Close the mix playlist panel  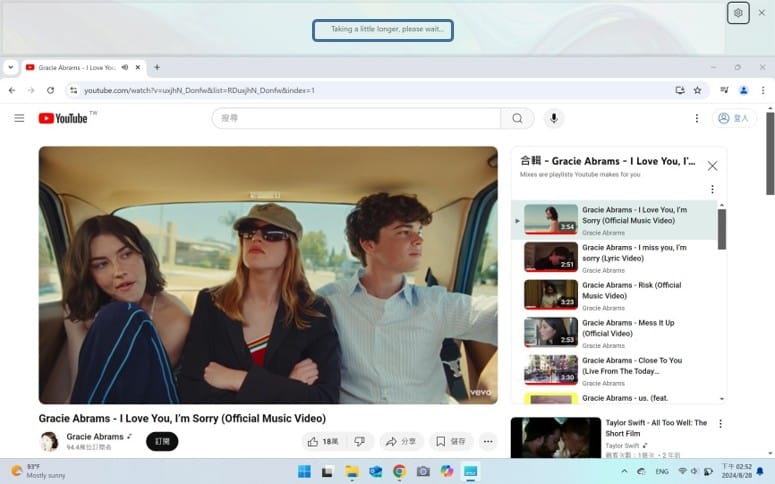pyautogui.click(x=712, y=166)
